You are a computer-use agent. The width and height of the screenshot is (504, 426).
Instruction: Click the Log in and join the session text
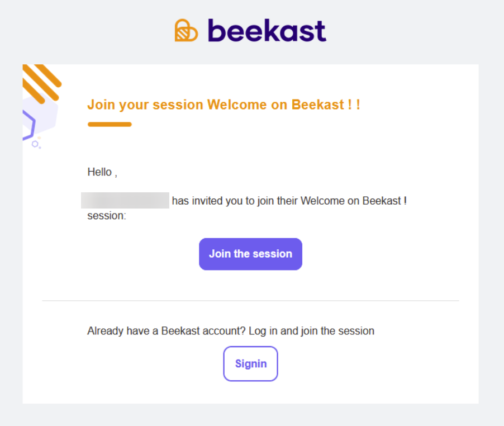[311, 331]
